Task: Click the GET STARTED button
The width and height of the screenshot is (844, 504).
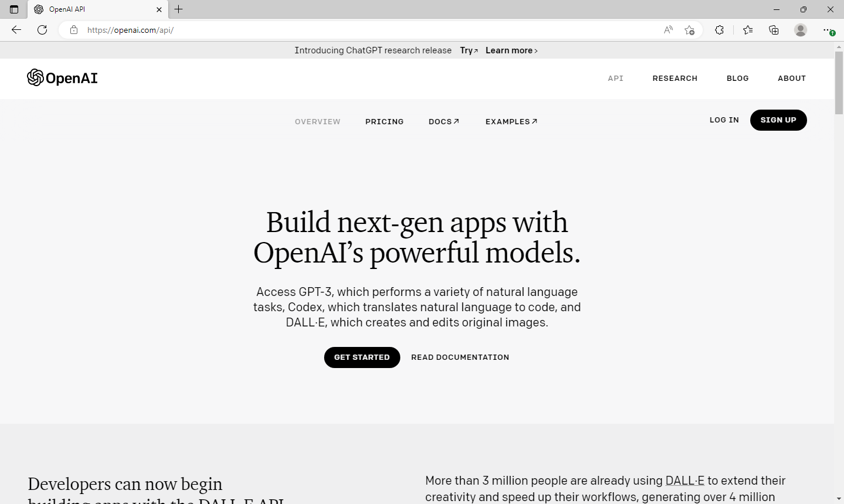Action: 362,357
